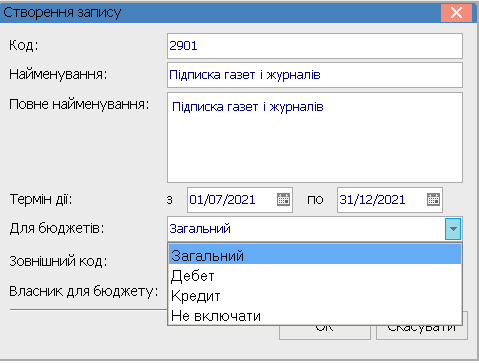Image resolution: width=479 pixels, height=363 pixels.
Task: Collapse the Для бюджетів dropdown arrow
Action: [453, 229]
